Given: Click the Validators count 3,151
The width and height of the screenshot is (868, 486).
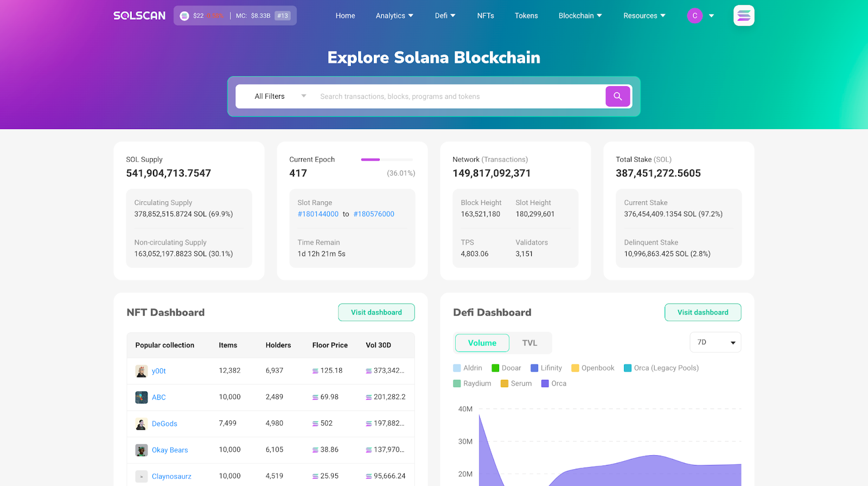Looking at the screenshot, I should (524, 254).
